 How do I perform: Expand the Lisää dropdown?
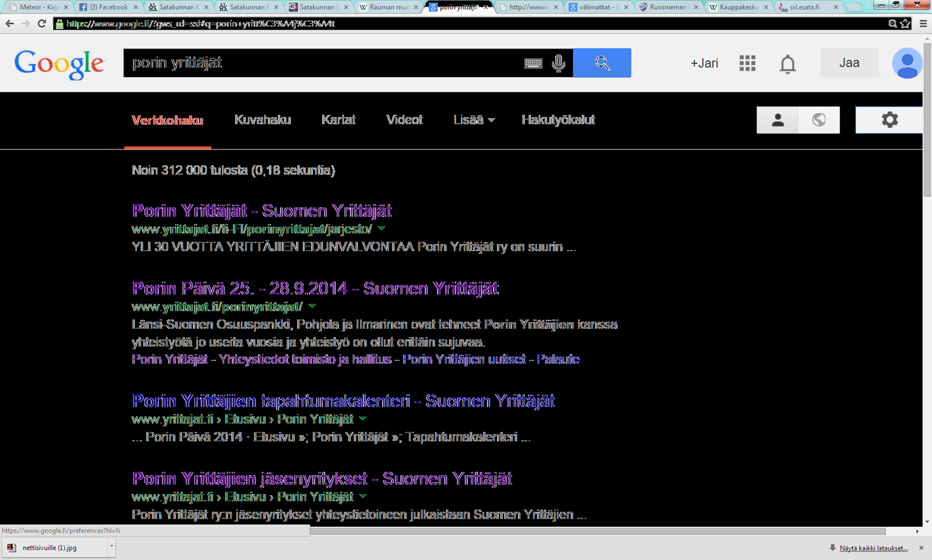tap(474, 120)
